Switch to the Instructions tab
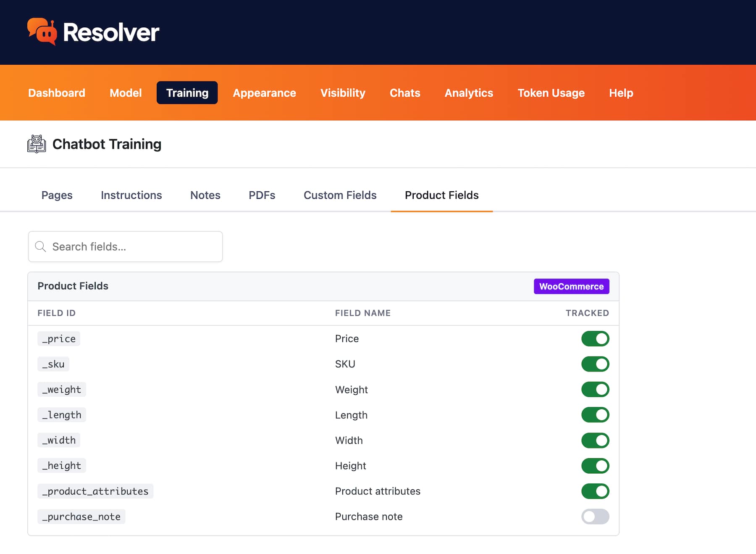Screen dimensions: 756x554 point(131,195)
